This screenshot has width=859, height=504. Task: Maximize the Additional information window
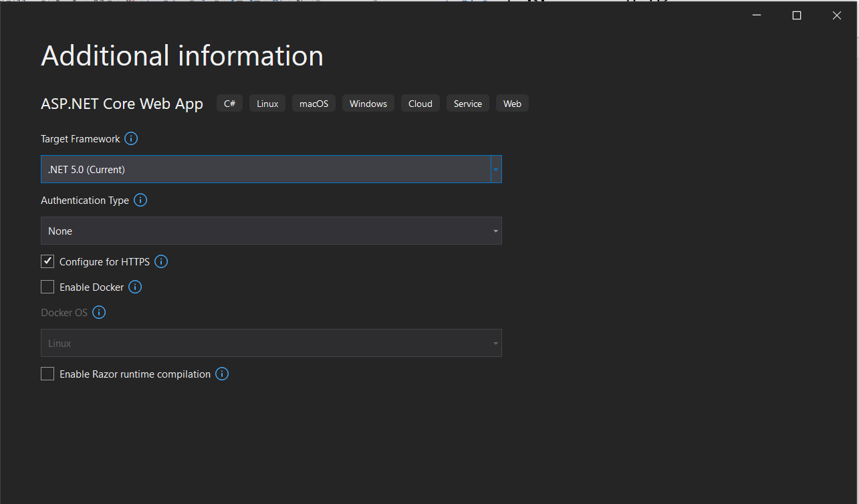796,16
